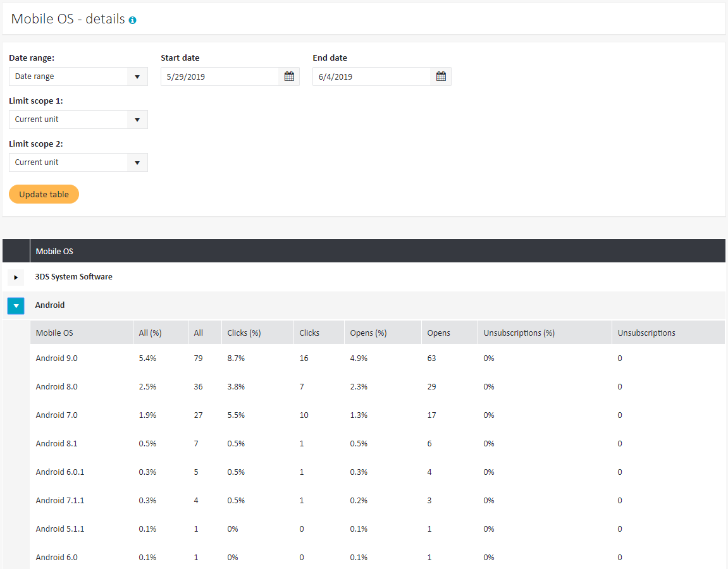
Task: Select the Android 6.0 row name
Action: click(57, 558)
